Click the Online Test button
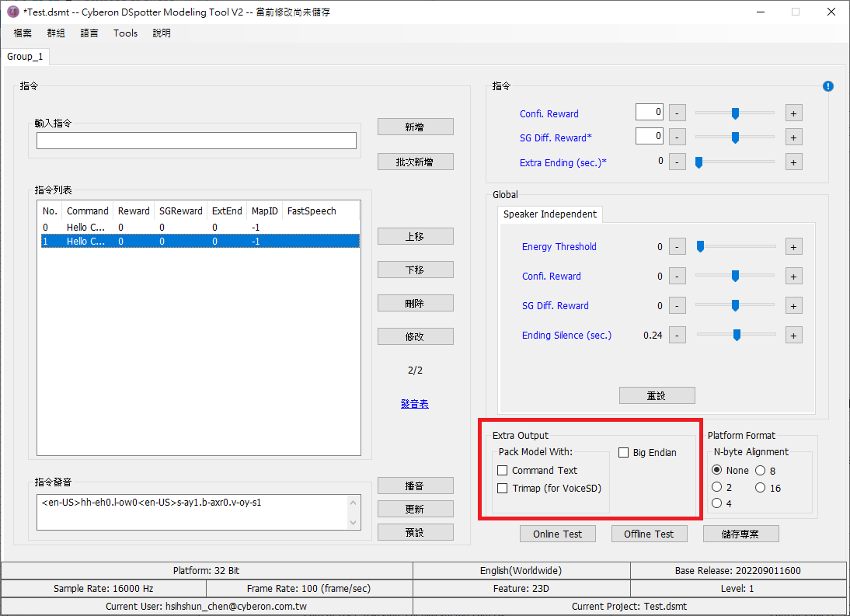The image size is (850, 616). 558,534
